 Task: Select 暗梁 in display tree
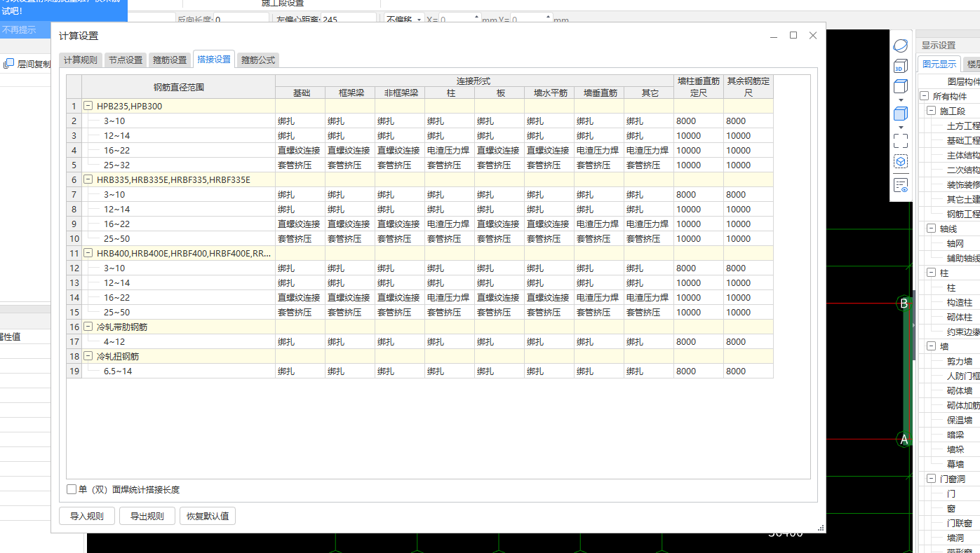[955, 435]
